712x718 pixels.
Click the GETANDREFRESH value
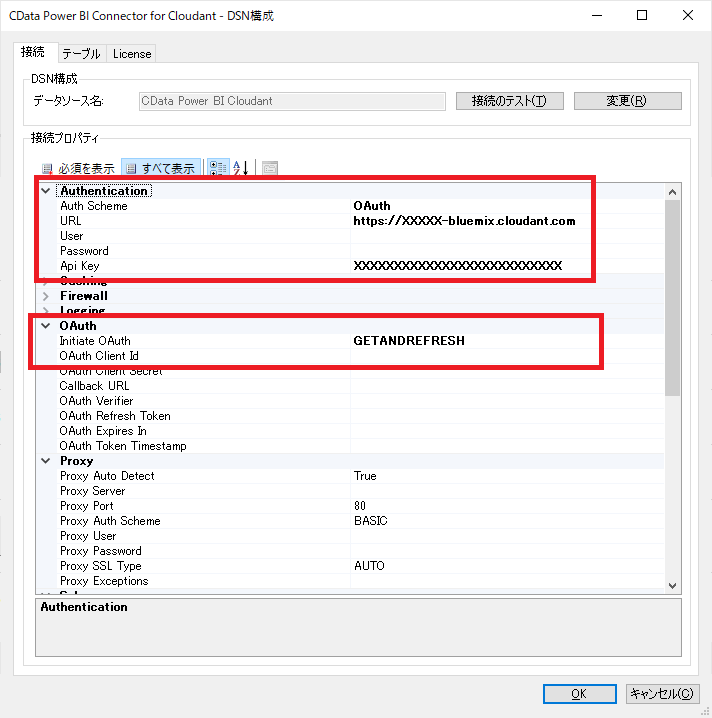[409, 341]
